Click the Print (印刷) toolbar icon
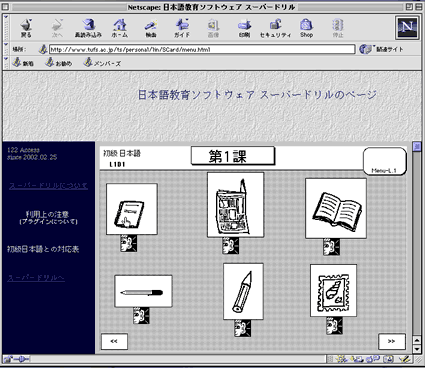The height and width of the screenshot is (368, 425). (x=244, y=28)
